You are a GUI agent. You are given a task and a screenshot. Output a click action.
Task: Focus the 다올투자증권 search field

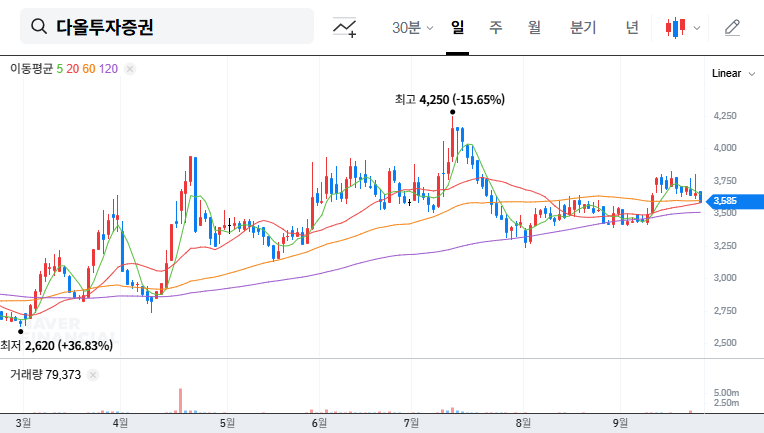click(x=167, y=26)
